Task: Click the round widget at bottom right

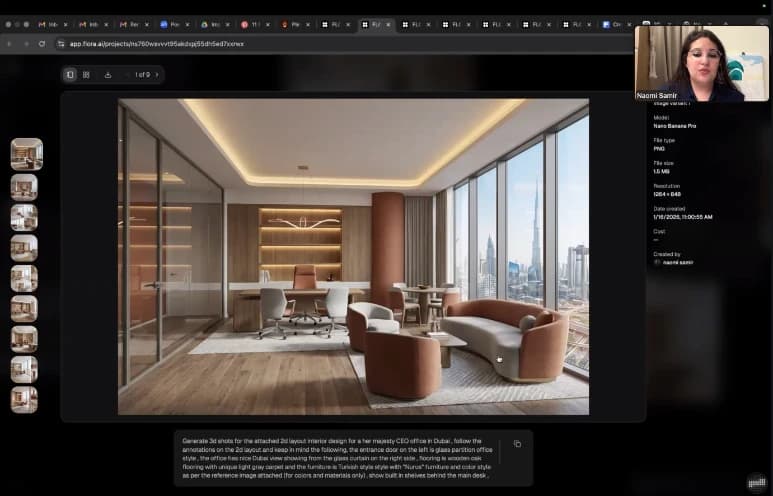Action: [x=756, y=481]
